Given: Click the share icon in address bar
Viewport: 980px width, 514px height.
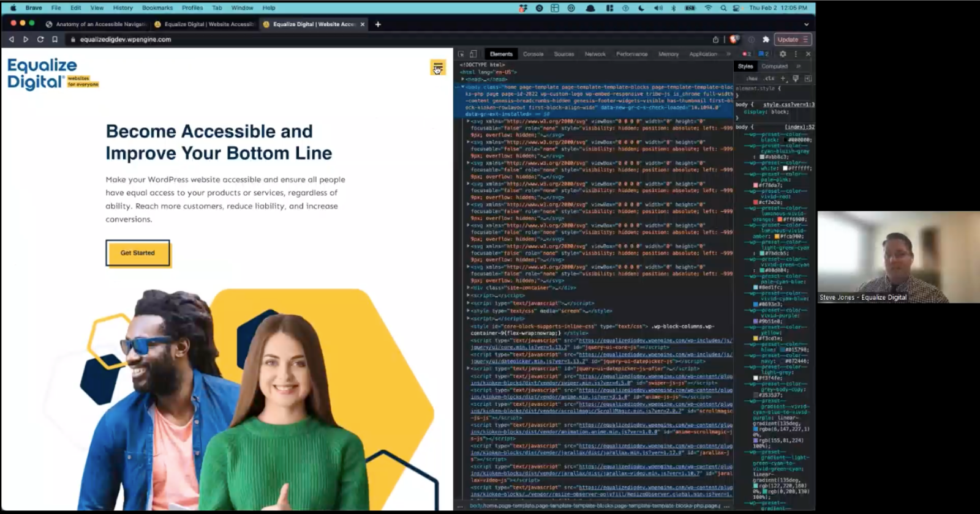Looking at the screenshot, I should (715, 39).
